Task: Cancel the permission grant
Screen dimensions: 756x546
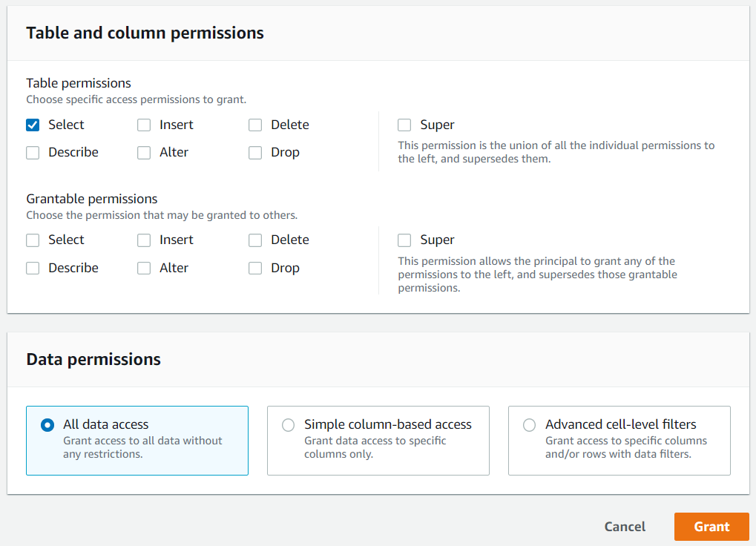Action: point(625,527)
